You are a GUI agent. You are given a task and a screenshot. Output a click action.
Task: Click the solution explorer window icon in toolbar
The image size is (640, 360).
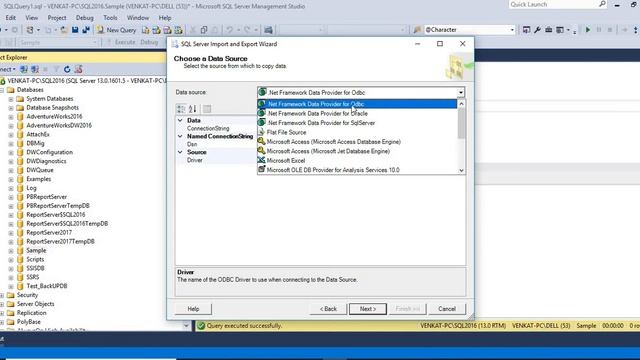[x=527, y=30]
